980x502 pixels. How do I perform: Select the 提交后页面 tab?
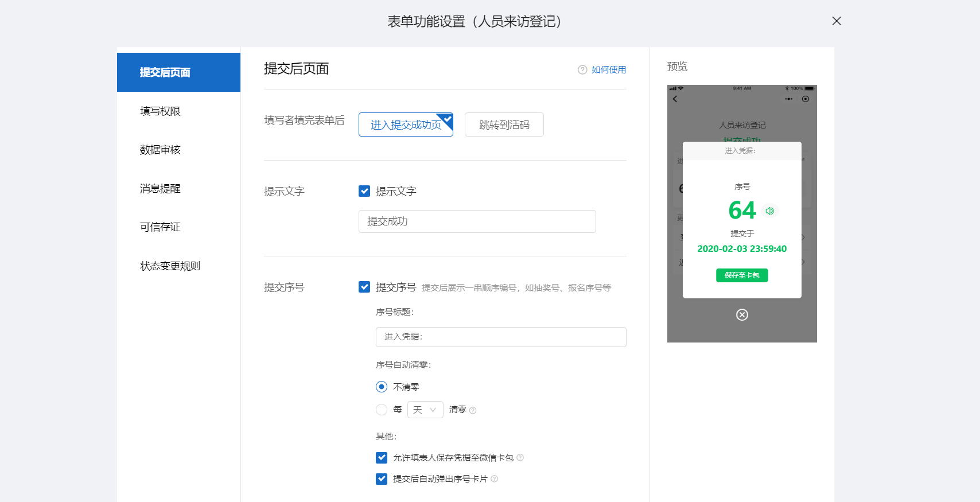[x=178, y=72]
